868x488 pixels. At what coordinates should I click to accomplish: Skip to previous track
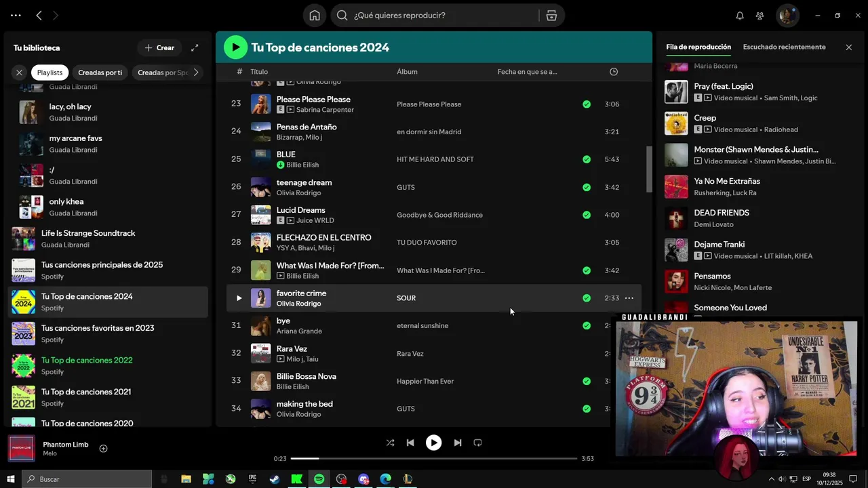pos(410,443)
